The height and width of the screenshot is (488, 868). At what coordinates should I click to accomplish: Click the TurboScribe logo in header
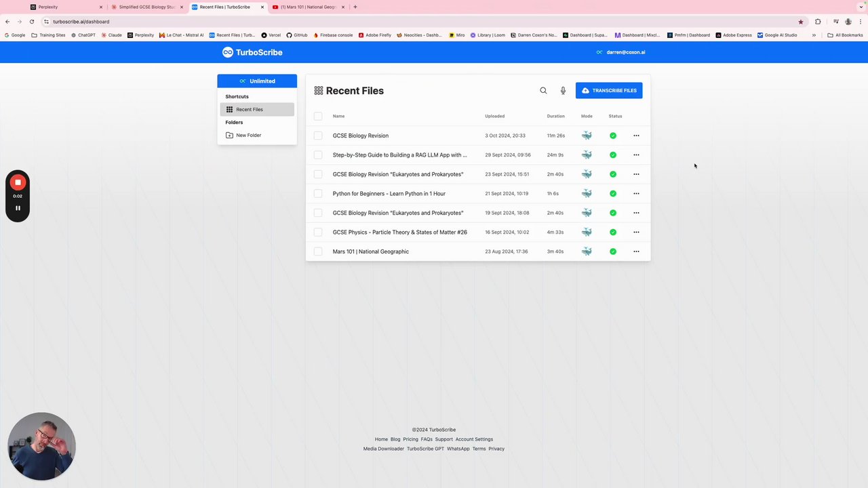[252, 52]
